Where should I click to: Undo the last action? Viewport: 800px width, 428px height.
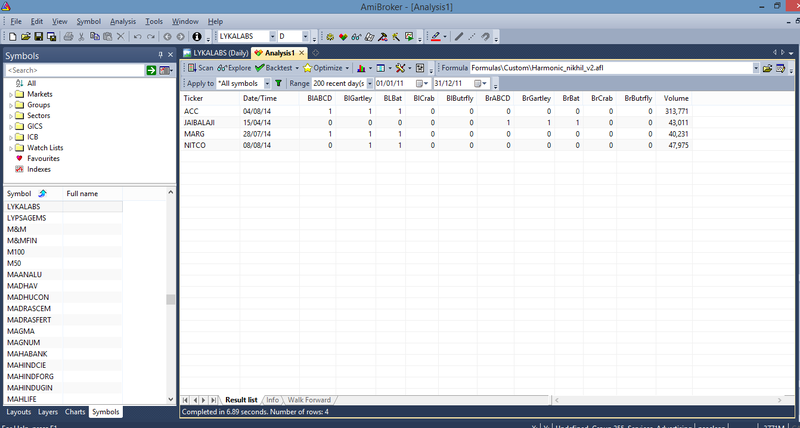point(138,36)
